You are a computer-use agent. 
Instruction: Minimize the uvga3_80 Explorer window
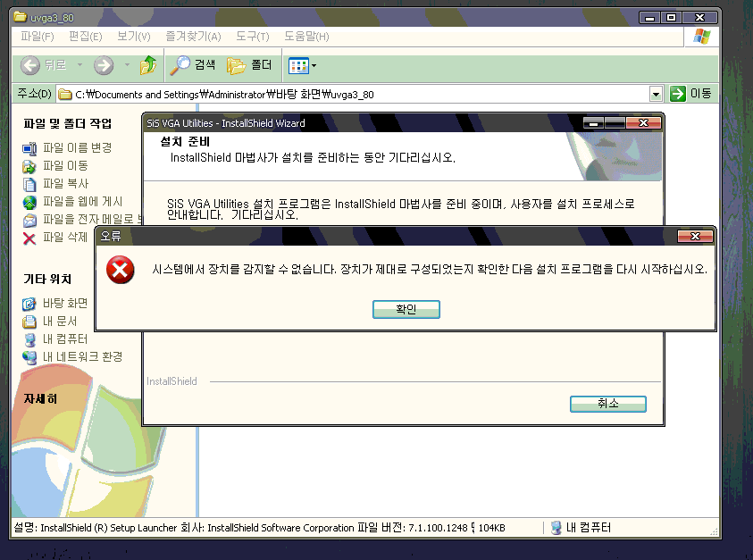649,18
